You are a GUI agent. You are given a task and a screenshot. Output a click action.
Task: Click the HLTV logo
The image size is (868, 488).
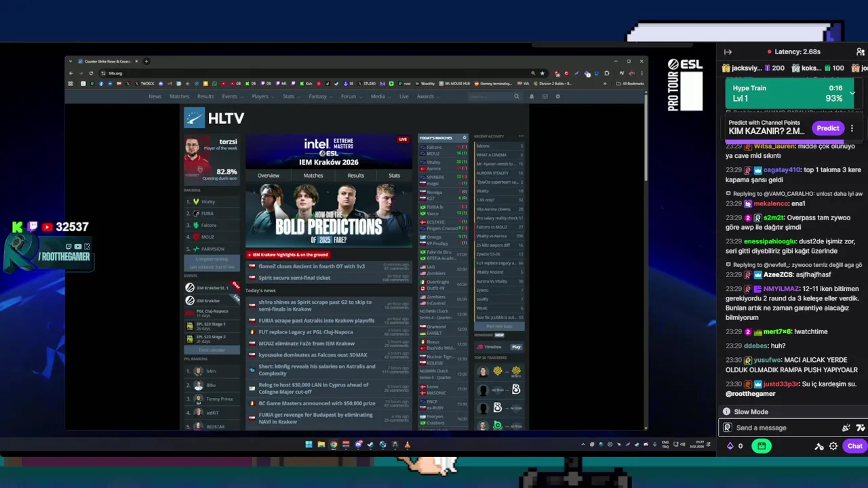pyautogui.click(x=214, y=118)
